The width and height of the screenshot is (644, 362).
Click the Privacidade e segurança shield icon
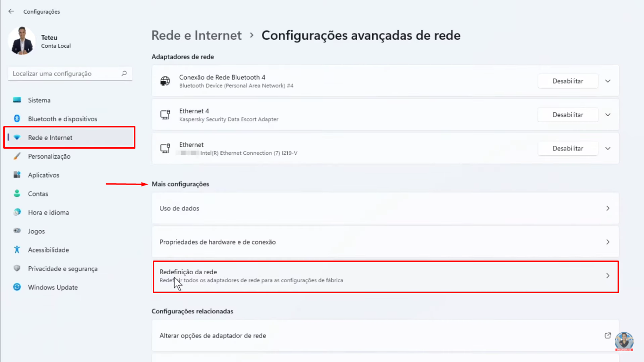click(x=17, y=269)
